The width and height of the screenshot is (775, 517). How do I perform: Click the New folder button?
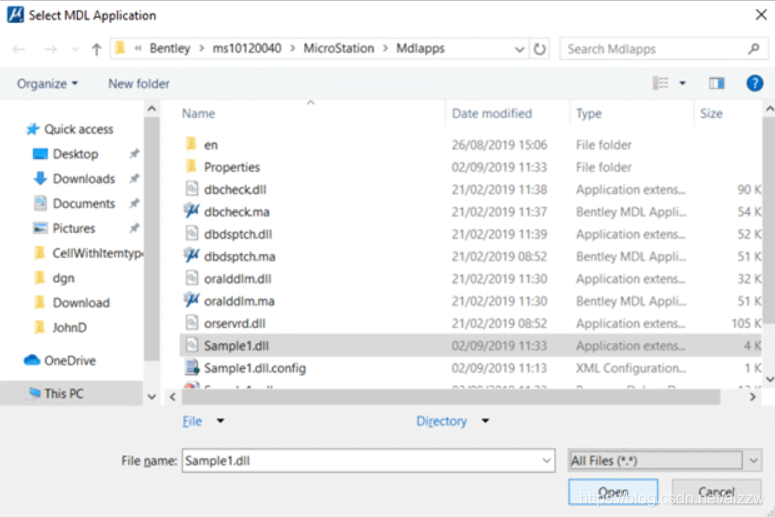click(139, 84)
